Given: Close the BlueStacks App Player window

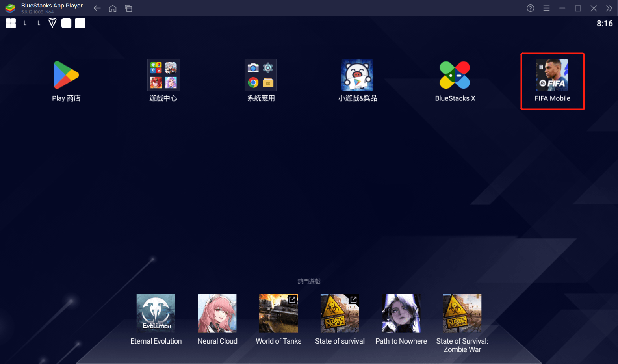Looking at the screenshot, I should tap(594, 8).
